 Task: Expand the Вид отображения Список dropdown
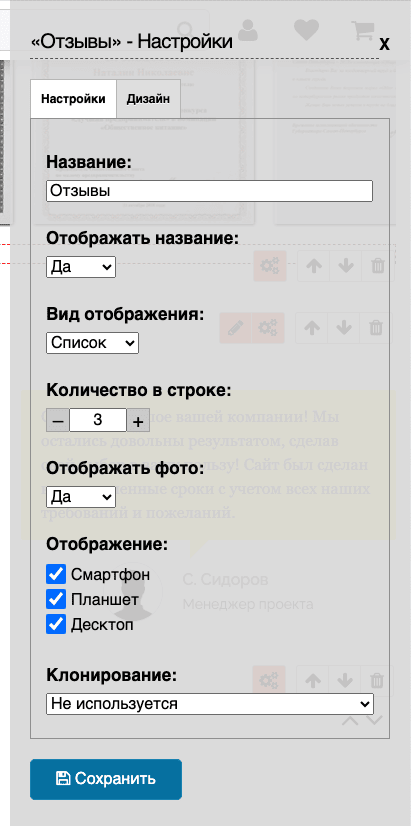pos(92,343)
